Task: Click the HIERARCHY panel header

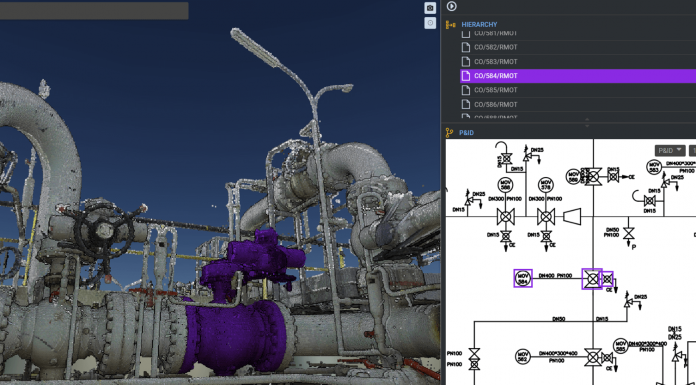Action: 479,25
